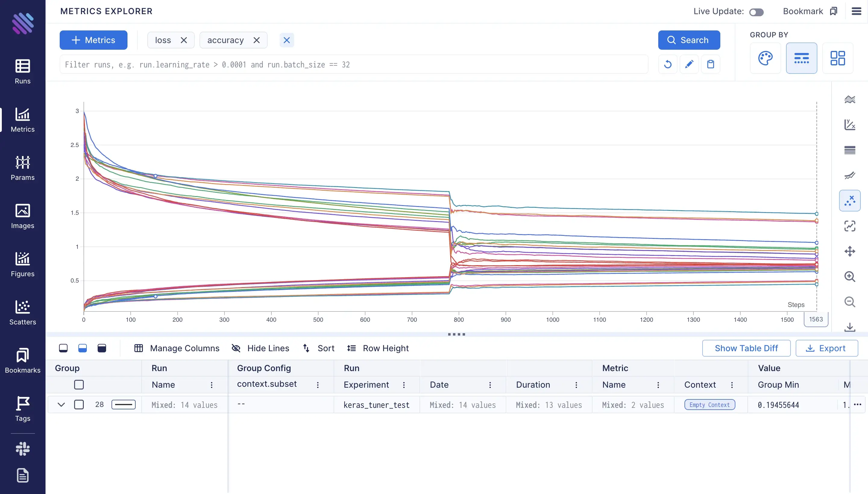Click the filter runs query input
Viewport: 868px width, 494px height.
[x=353, y=64]
